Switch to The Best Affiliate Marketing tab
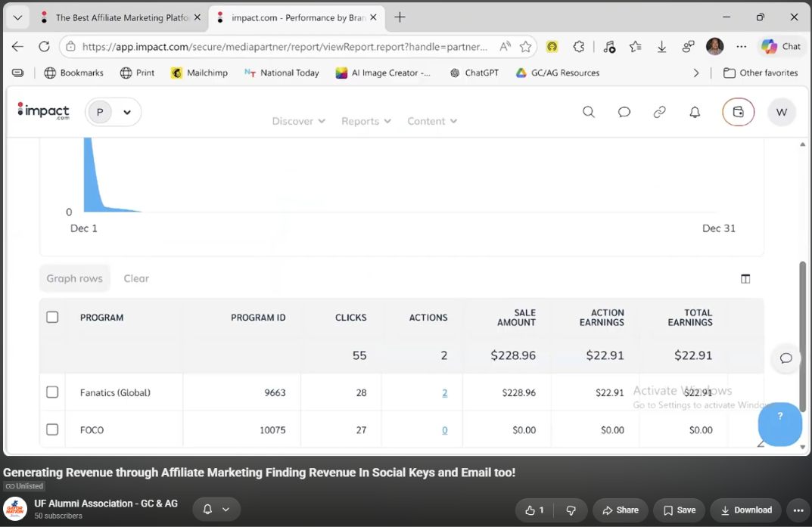Viewport: 812px width, 527px height. 120,17
